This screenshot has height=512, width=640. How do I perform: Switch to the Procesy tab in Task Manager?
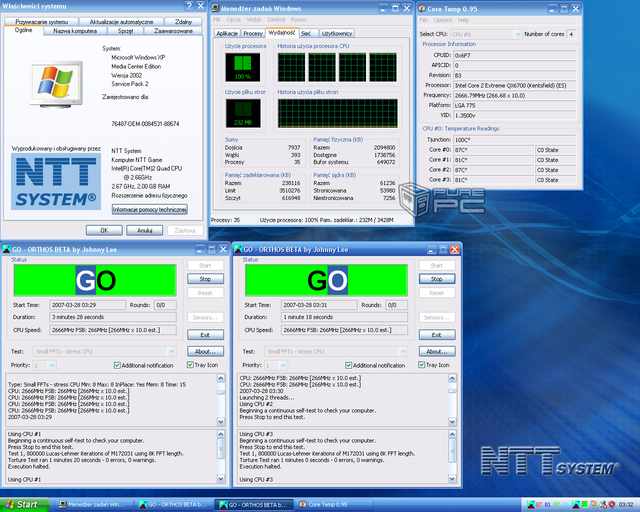(253, 33)
